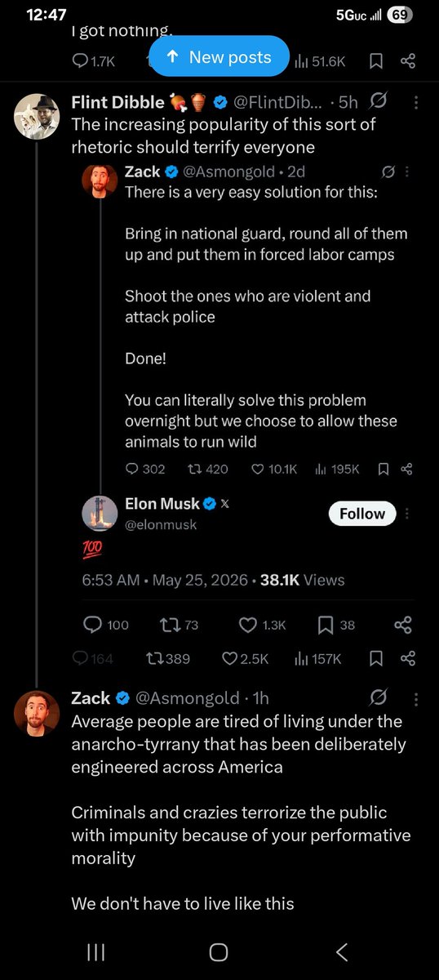
Task: Follow Elon Musk
Action: tap(362, 514)
